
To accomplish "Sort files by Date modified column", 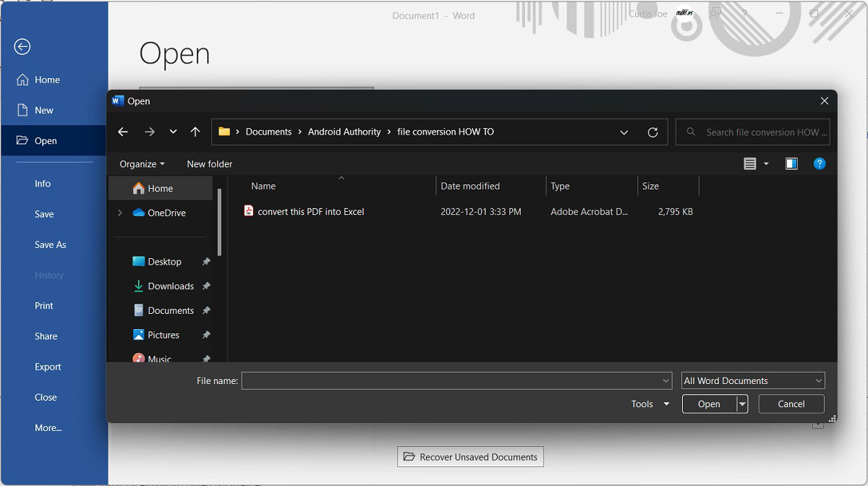I will 470,186.
